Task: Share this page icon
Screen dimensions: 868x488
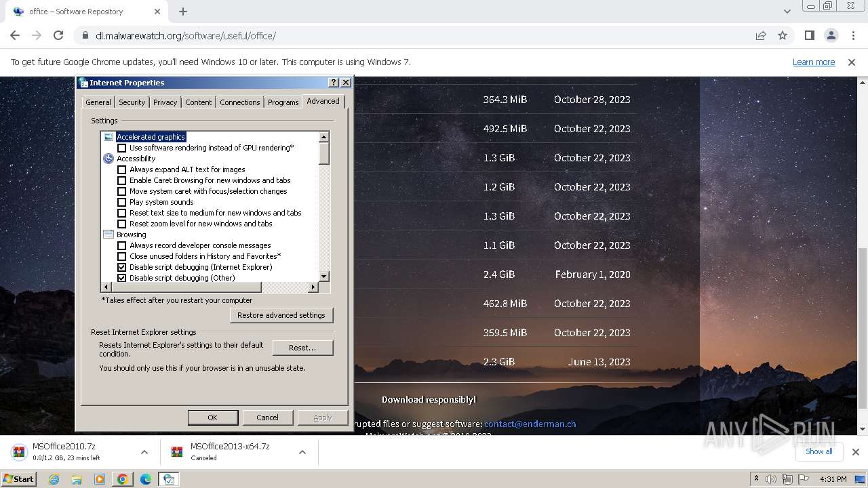Action: pos(761,35)
